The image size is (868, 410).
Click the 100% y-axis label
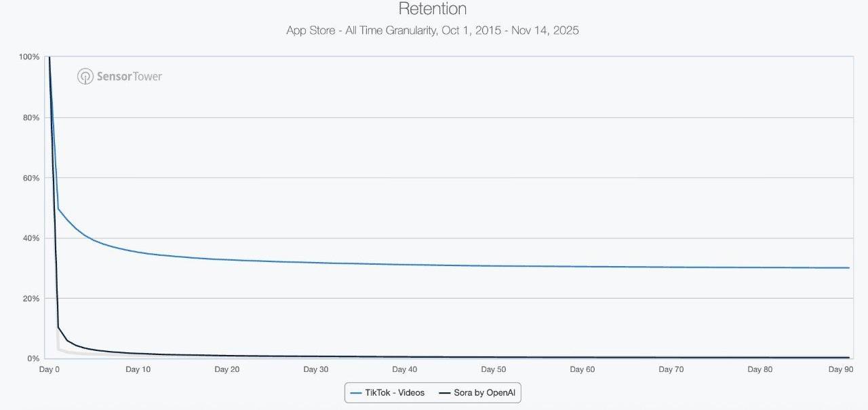[x=30, y=57]
